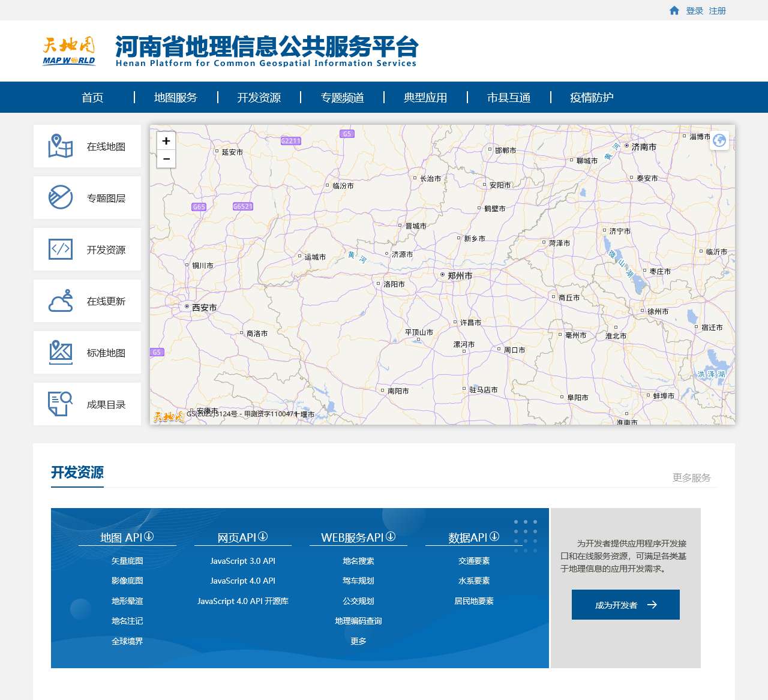Open the 专题图层 sidebar label
Viewport: 768px width, 700px height.
point(106,198)
